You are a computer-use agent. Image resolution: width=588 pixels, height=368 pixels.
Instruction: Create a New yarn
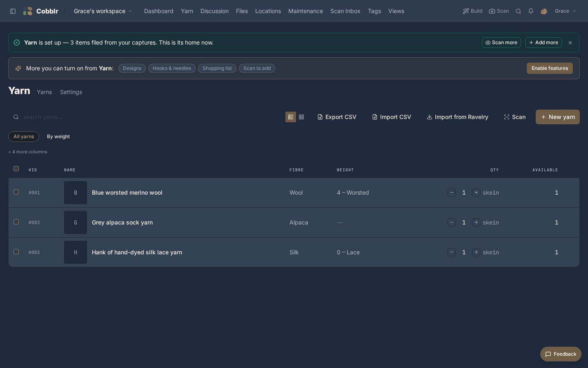558,117
